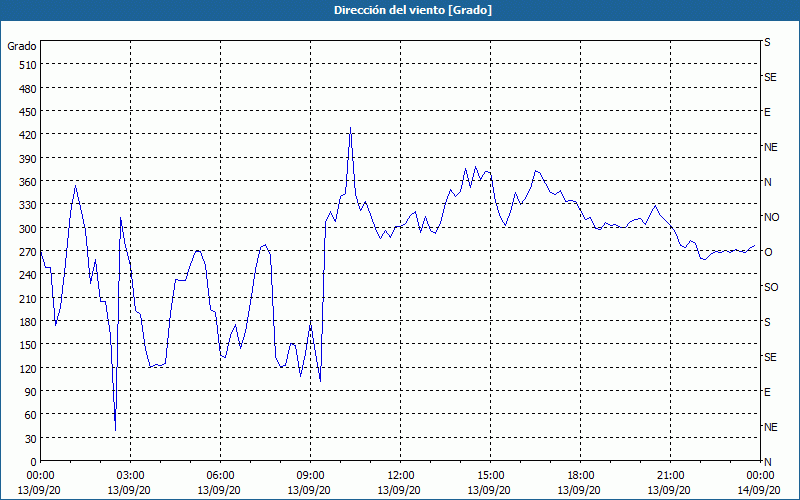Select the 06:00 time label
The width and height of the screenshot is (800, 500).
point(220,476)
